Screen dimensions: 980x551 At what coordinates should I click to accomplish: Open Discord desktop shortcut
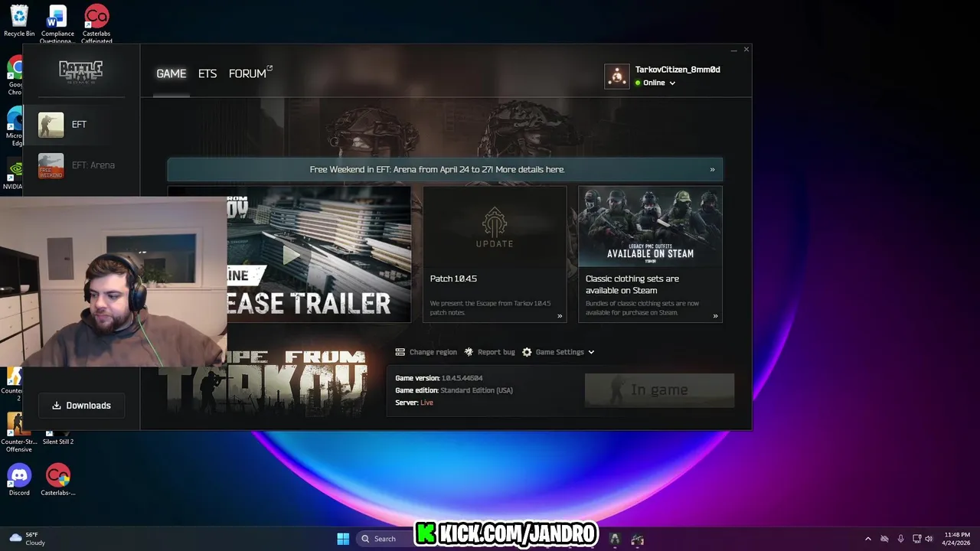click(x=19, y=480)
